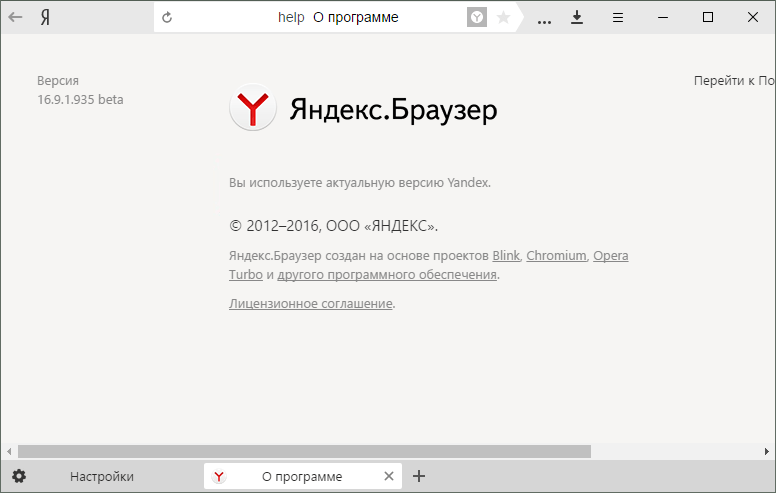Click the horizontal scrollbar thumb
This screenshot has width=776, height=493.
pos(304,451)
